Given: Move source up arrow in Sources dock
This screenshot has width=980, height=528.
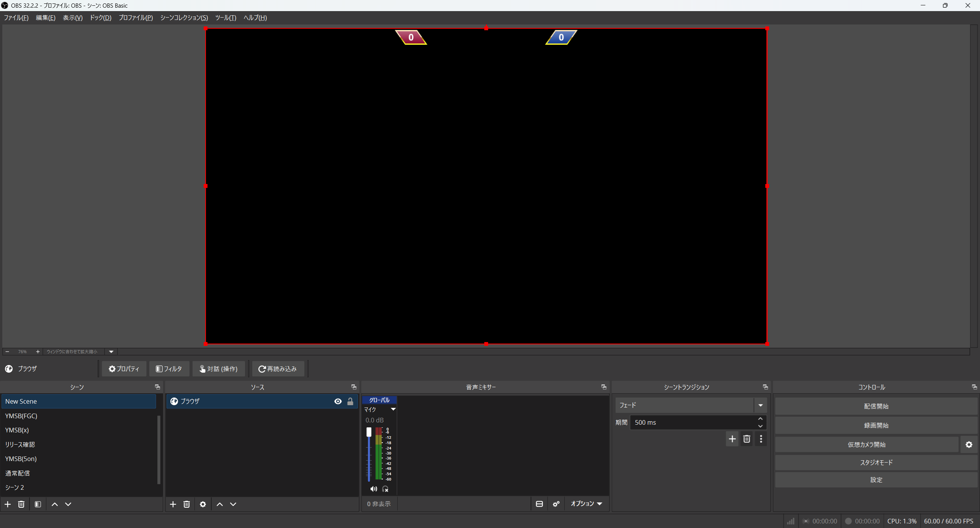Looking at the screenshot, I should (x=220, y=504).
